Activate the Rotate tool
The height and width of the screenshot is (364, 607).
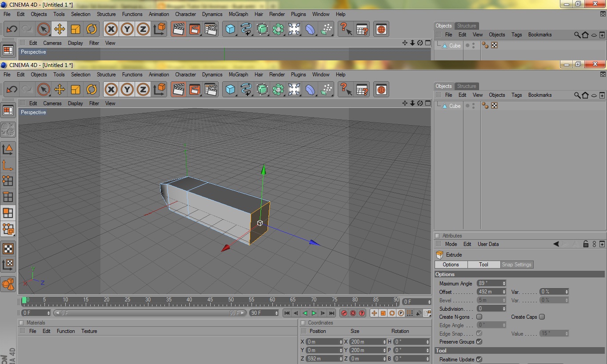pyautogui.click(x=92, y=89)
